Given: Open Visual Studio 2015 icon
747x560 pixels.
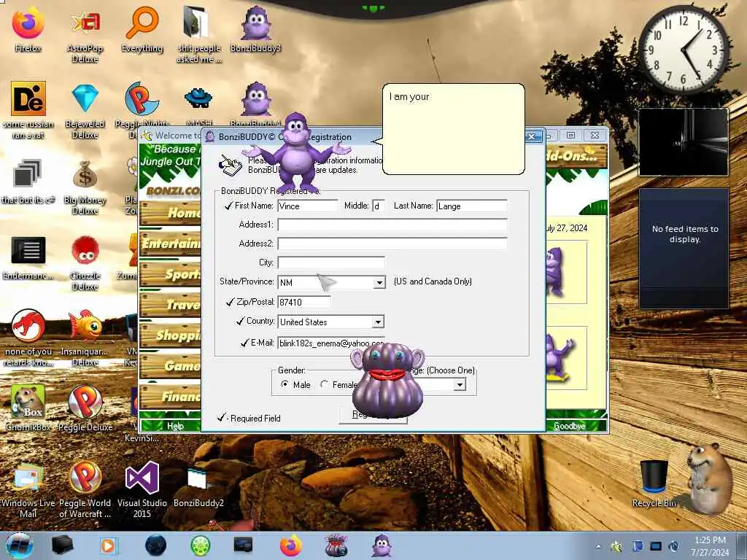Looking at the screenshot, I should pyautogui.click(x=142, y=491).
